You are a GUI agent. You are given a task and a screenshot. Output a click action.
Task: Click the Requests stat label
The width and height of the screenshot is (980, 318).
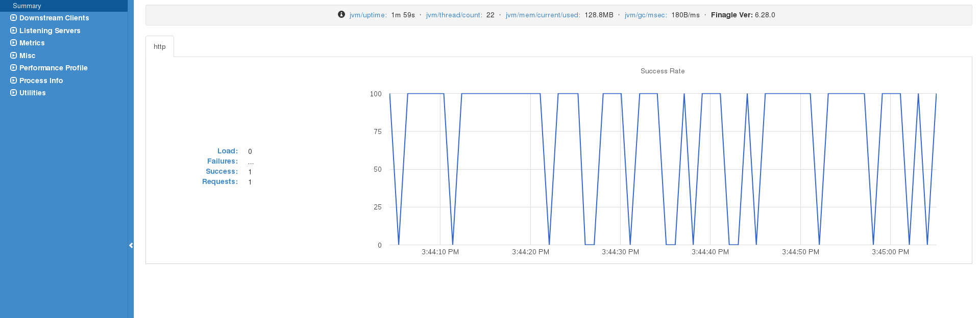pyautogui.click(x=220, y=181)
